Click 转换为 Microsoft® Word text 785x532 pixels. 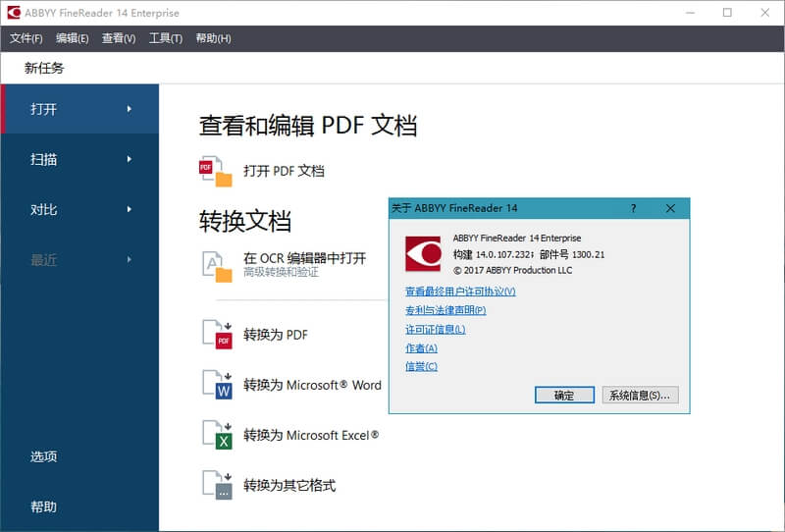[x=312, y=385]
